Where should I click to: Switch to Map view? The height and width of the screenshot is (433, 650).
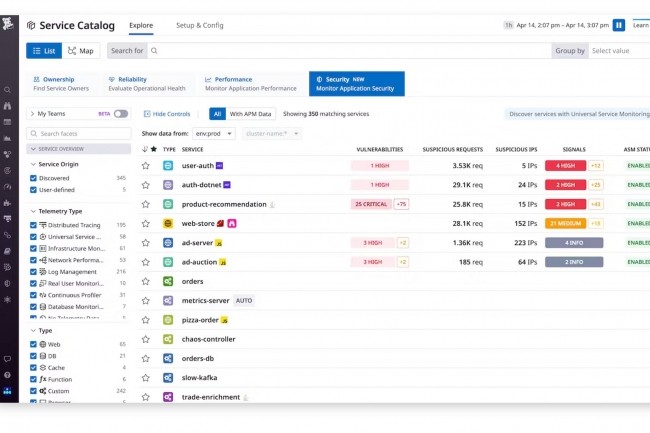[81, 51]
